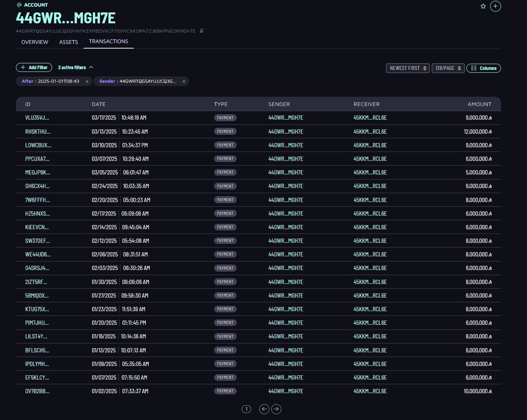Click the SENDER column header
This screenshot has height=420, width=527.
click(x=279, y=104)
